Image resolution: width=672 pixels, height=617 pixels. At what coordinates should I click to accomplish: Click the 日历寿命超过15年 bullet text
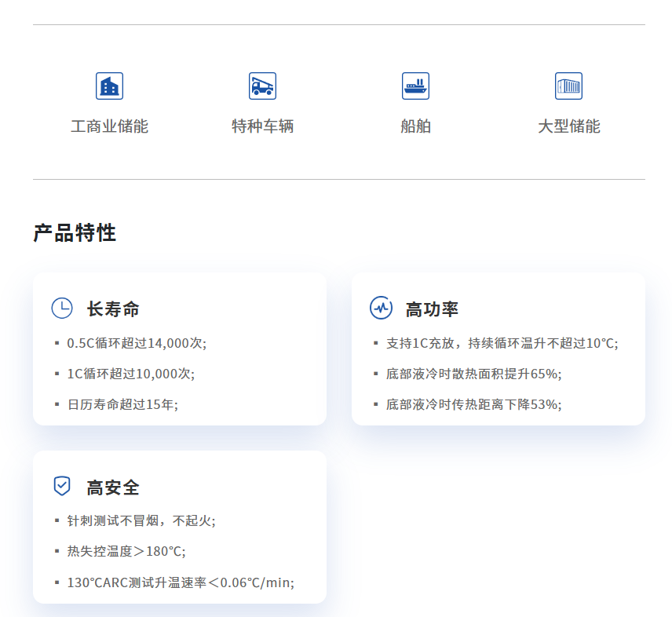pos(122,404)
